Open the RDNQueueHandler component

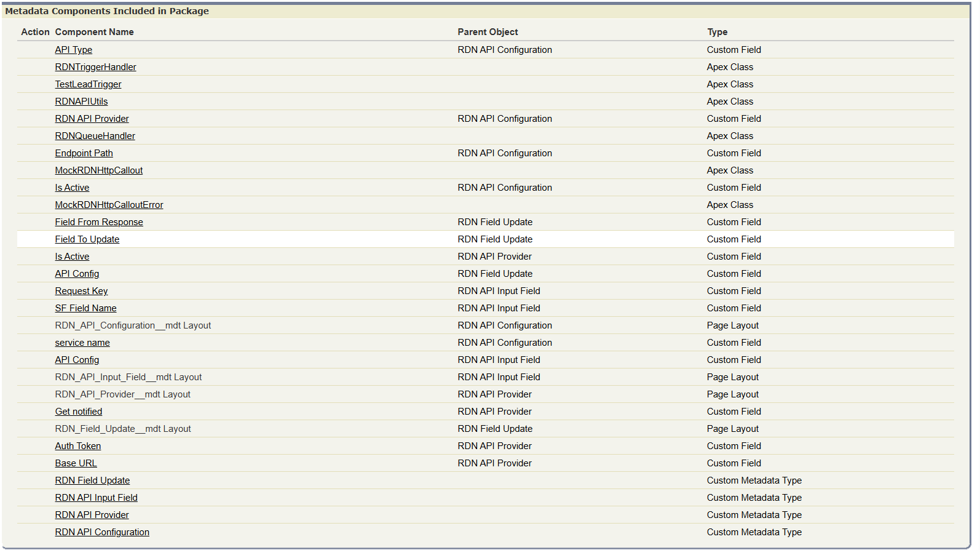pos(95,136)
